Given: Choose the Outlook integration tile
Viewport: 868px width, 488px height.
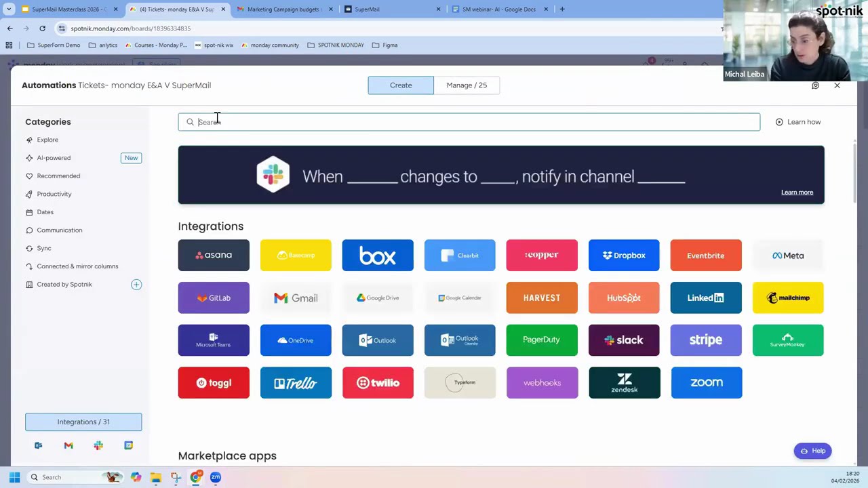Looking at the screenshot, I should click(378, 340).
